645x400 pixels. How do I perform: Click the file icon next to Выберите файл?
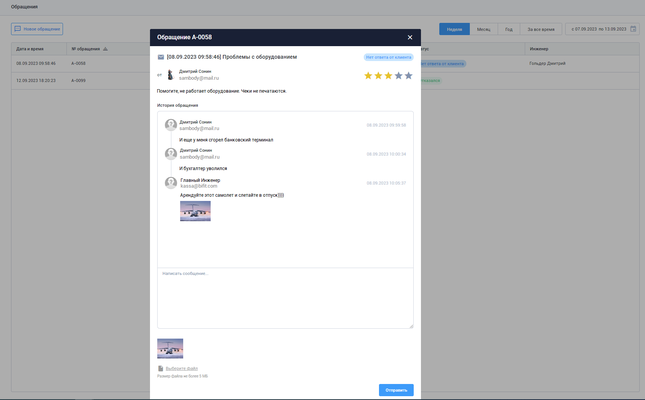(160, 369)
